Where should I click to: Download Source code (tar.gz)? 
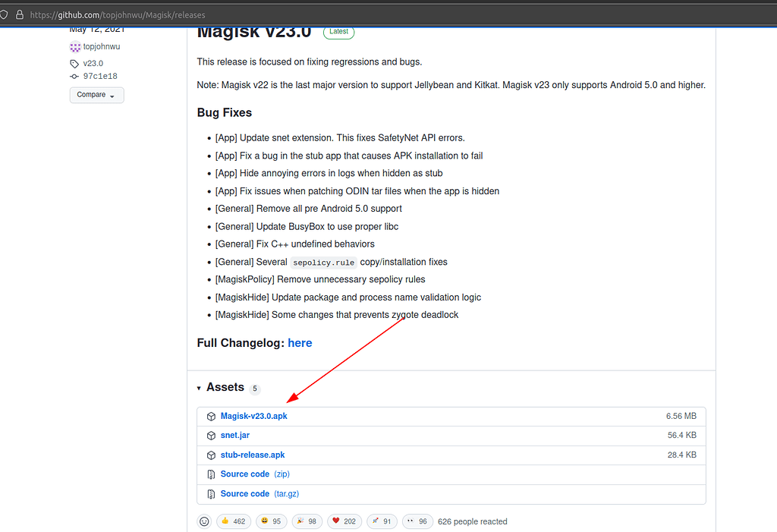245,494
